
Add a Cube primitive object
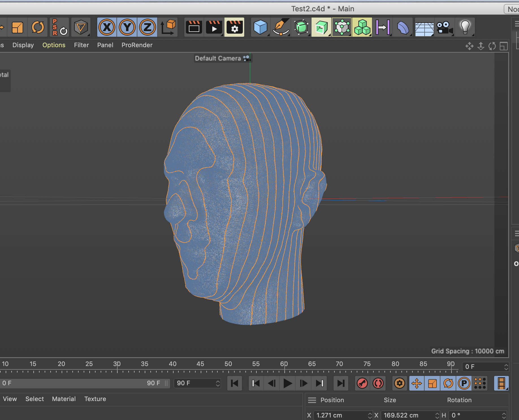(260, 27)
